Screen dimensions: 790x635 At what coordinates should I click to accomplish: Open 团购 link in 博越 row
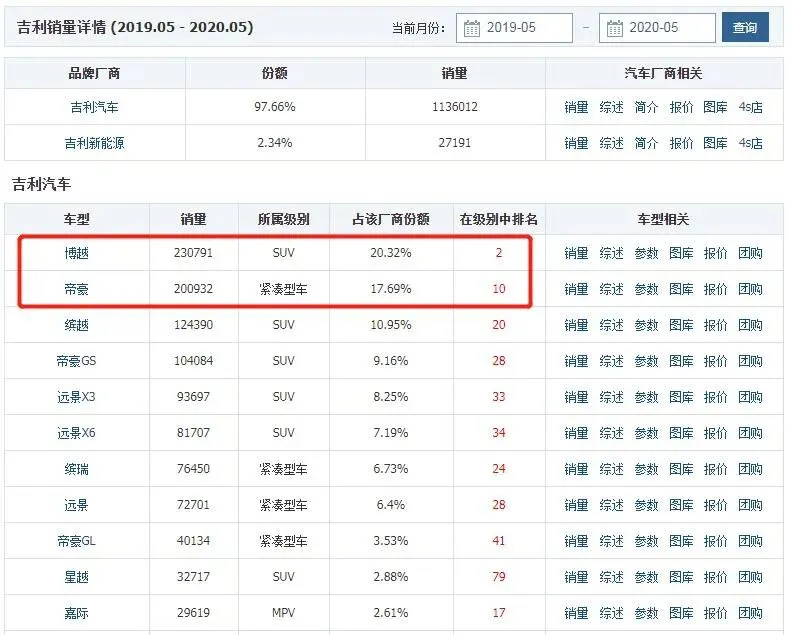751,253
